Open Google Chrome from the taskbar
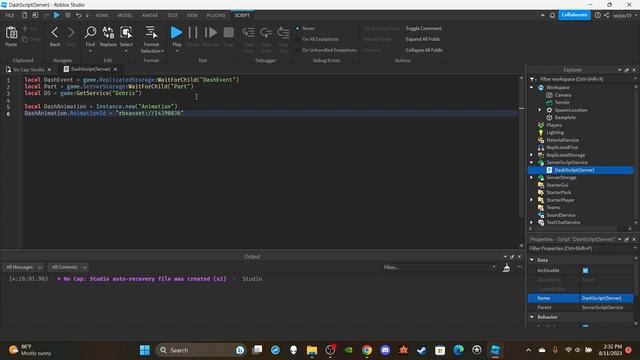Screen dimensions: 640x360 [367, 350]
